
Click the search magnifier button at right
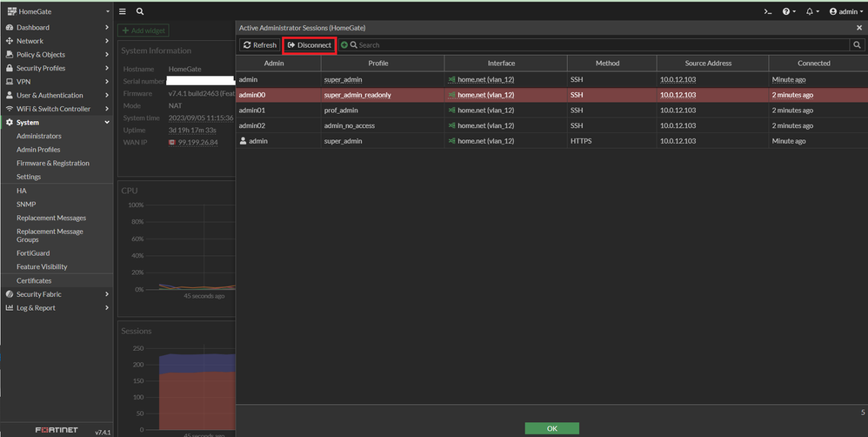(x=857, y=45)
